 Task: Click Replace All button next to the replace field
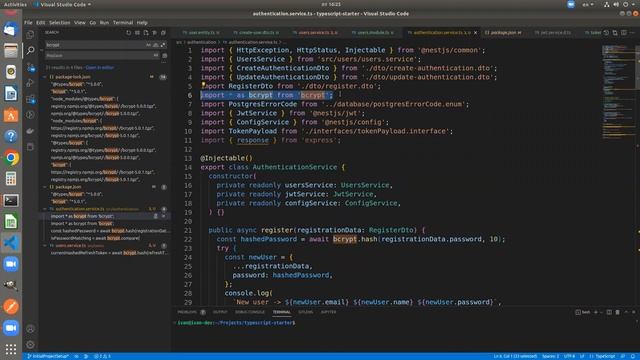pyautogui.click(x=165, y=55)
